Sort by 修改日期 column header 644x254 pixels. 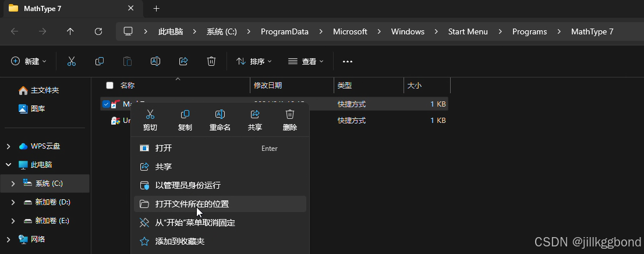point(292,86)
